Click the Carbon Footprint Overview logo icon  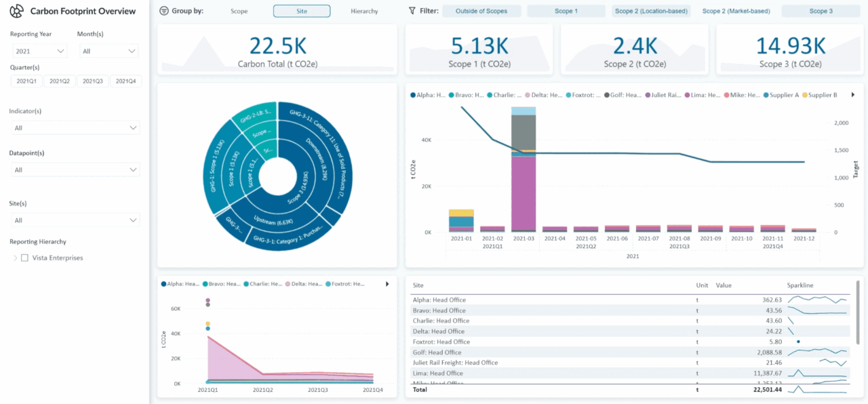click(16, 11)
